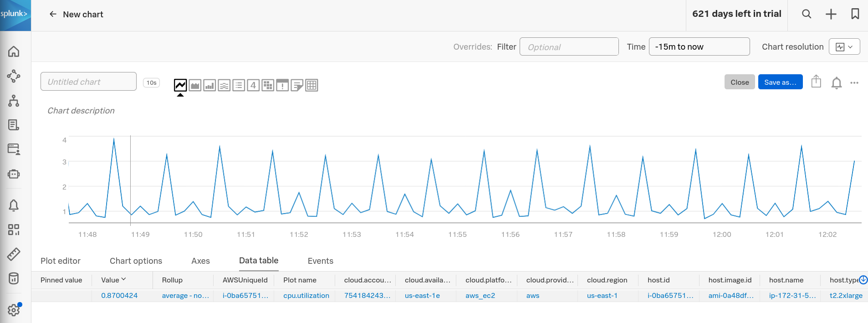868x323 pixels.
Task: Click the Rollup column header
Action: coord(172,280)
